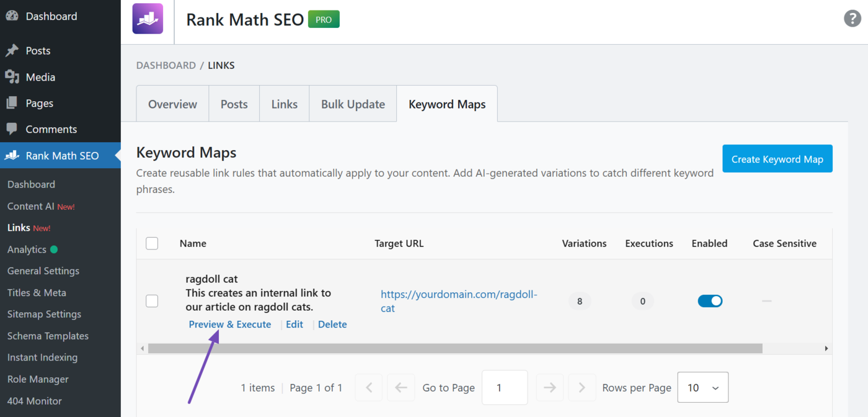Click inside the Go to Page field
Screen dimensions: 868x417
tap(505, 387)
